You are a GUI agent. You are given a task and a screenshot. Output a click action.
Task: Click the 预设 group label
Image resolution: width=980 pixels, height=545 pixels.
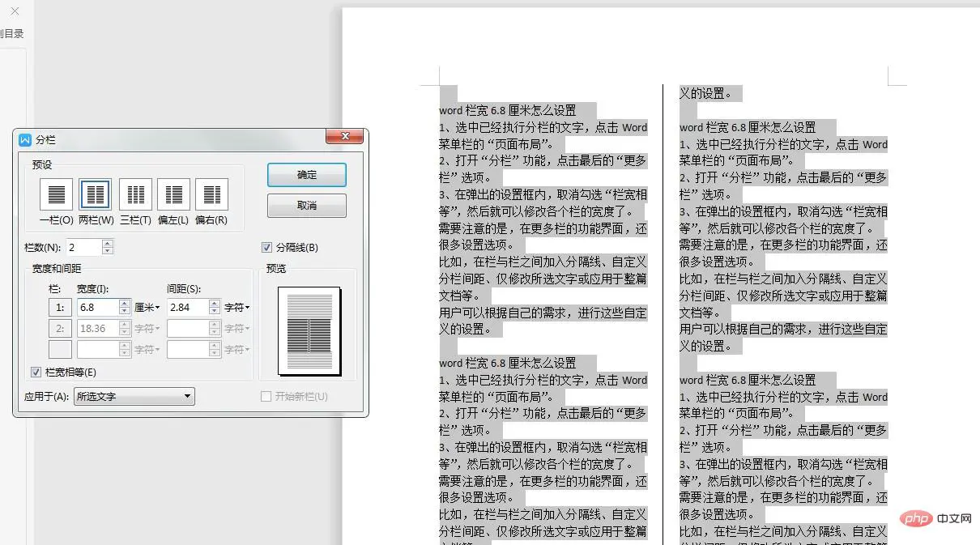point(42,164)
